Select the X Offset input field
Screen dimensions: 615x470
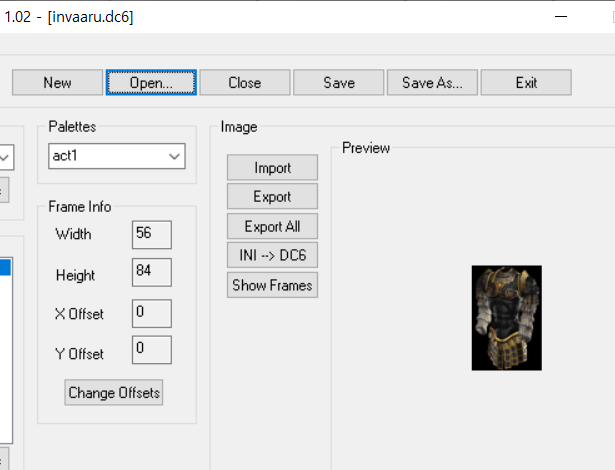tap(152, 313)
